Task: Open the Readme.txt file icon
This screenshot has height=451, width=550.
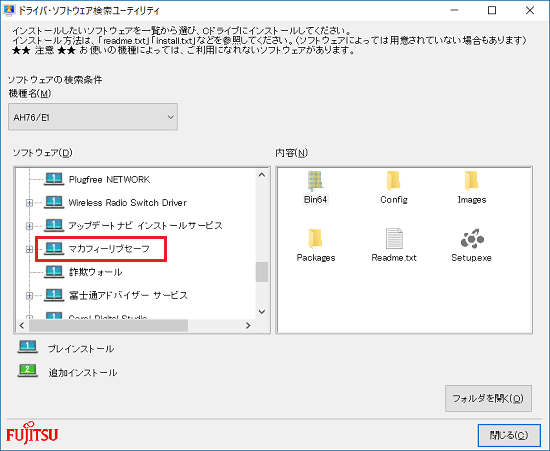Action: pyautogui.click(x=394, y=238)
